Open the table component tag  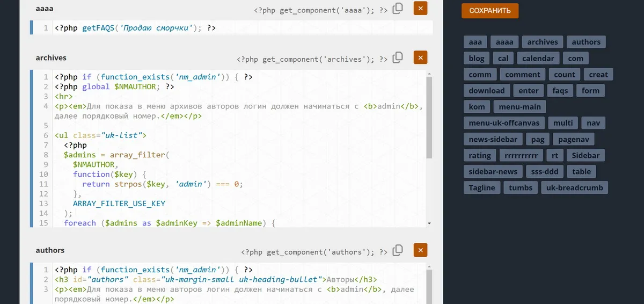581,172
